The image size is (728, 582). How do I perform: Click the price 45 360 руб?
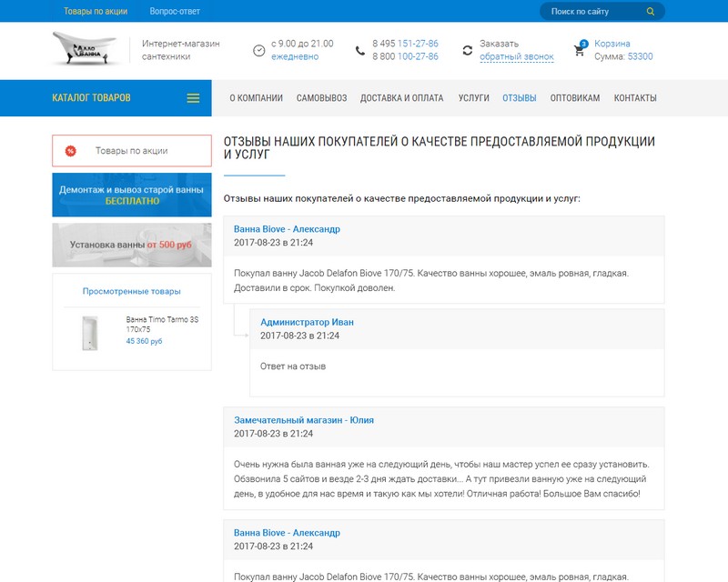[145, 341]
